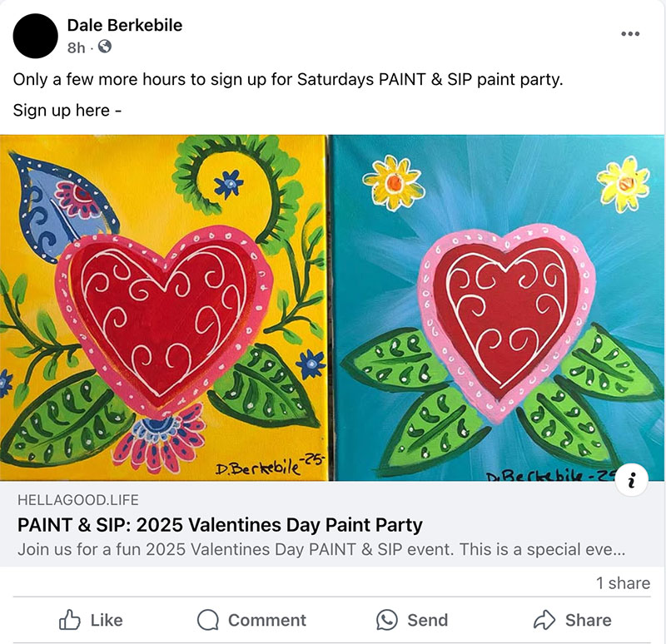Click the Comment speech bubble icon
Image resolution: width=666 pixels, height=644 pixels.
click(207, 620)
